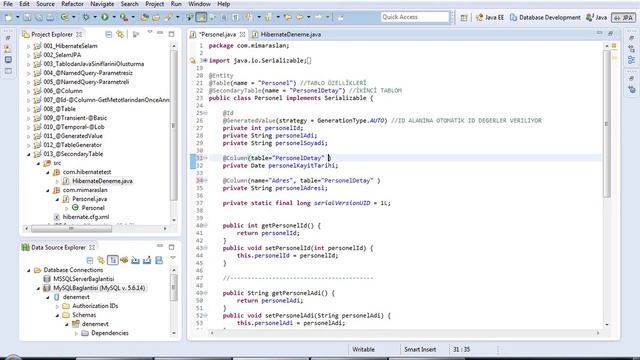
Task: Open the Source menu
Action: [x=45, y=4]
